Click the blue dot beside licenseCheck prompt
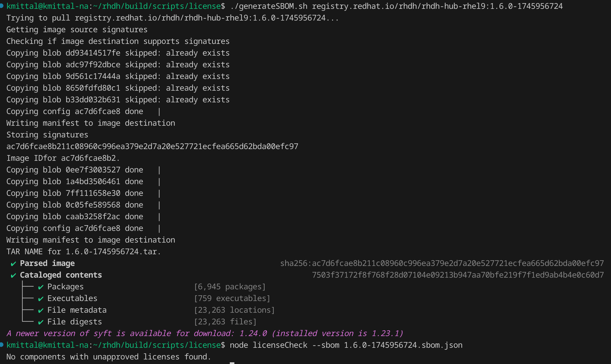This screenshot has width=611, height=364. 2,345
